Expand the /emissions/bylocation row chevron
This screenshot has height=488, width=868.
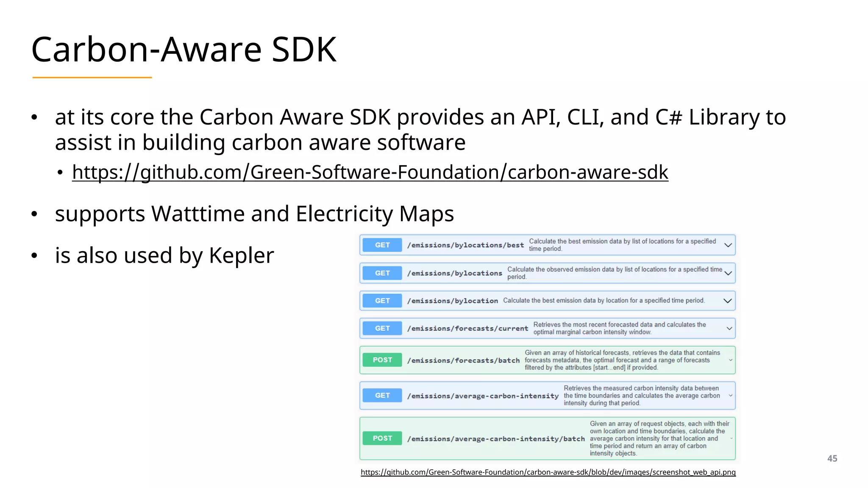tap(728, 301)
